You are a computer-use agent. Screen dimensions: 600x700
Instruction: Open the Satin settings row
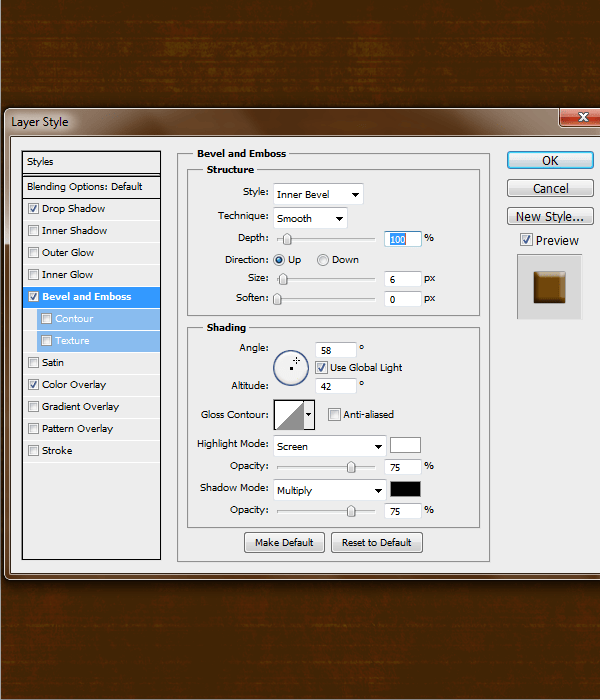[x=91, y=362]
